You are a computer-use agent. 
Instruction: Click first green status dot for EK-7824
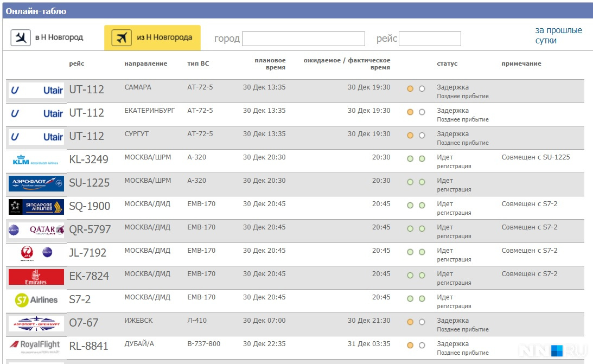click(410, 276)
